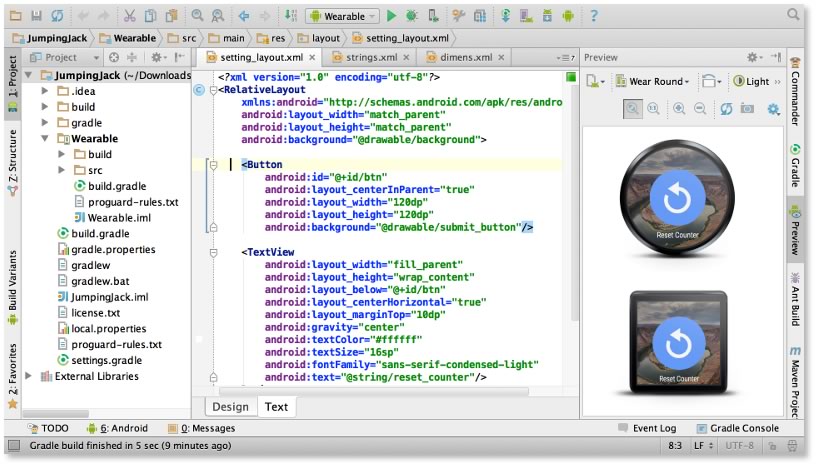Open the Wearable run configuration dropdown

[x=342, y=16]
